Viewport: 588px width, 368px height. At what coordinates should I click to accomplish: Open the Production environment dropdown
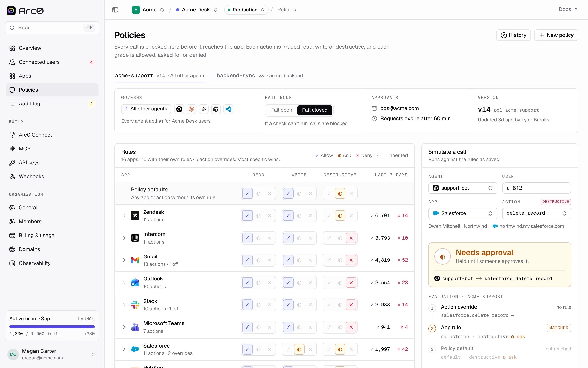[x=246, y=10]
